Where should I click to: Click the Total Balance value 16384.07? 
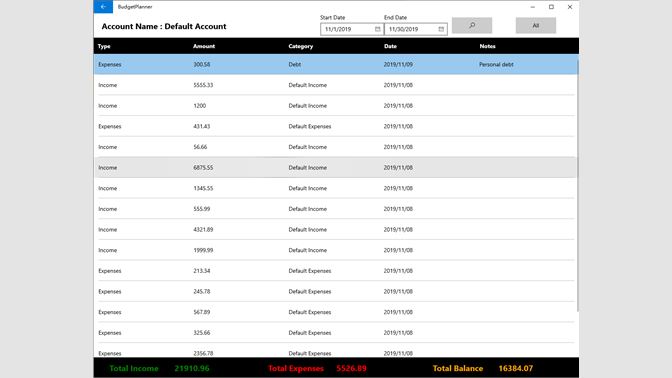point(516,368)
